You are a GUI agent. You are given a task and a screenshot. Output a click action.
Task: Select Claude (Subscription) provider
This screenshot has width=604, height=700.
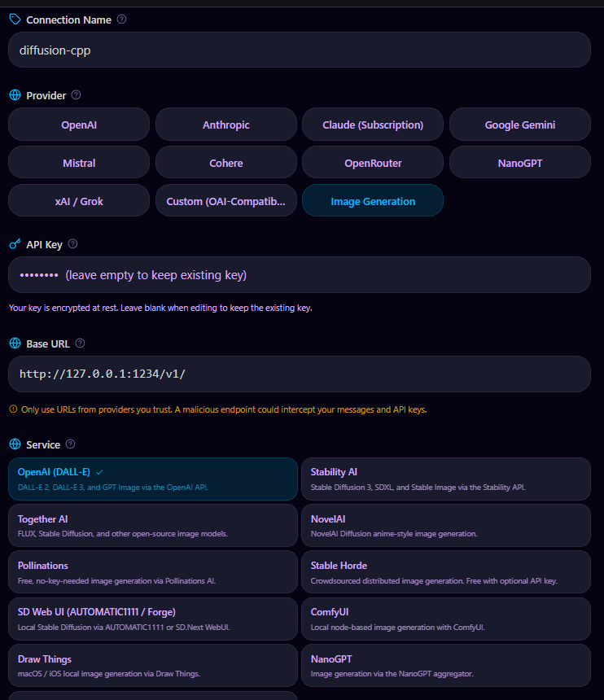click(373, 125)
